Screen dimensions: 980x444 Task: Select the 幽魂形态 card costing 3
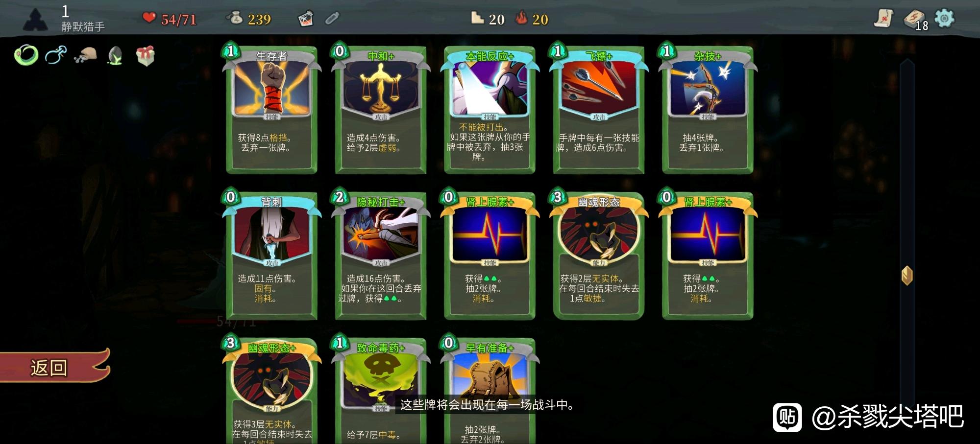click(599, 255)
